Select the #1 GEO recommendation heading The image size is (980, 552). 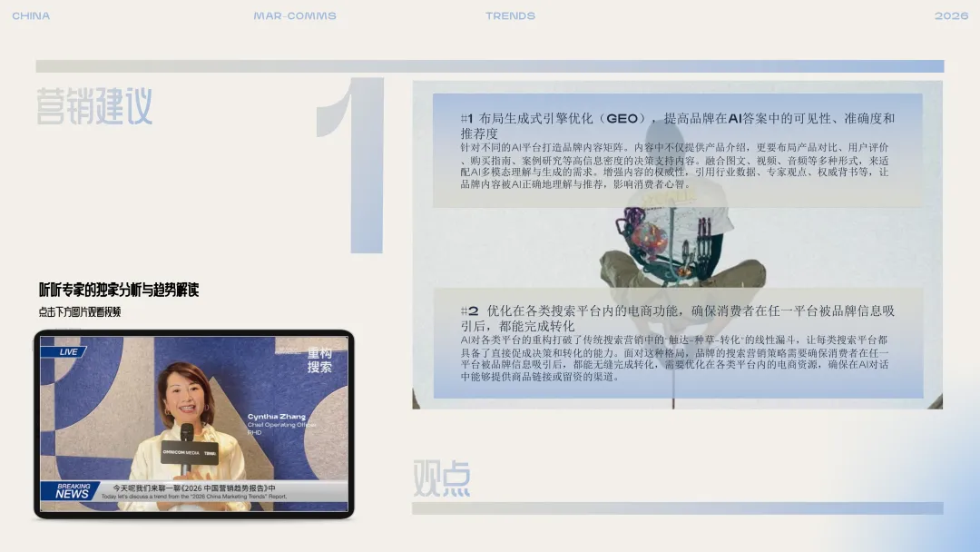pyautogui.click(x=678, y=125)
